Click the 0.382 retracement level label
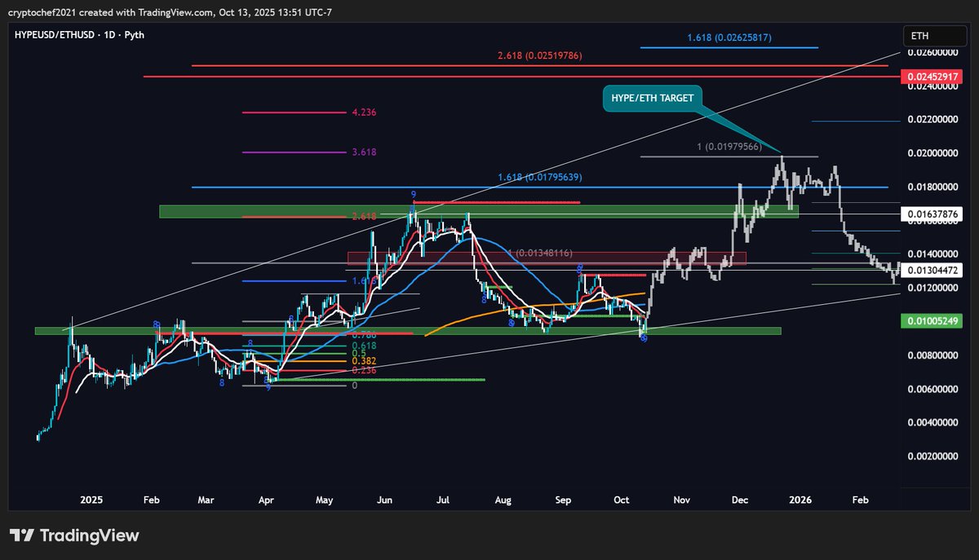Viewport: 979px width, 560px height. [365, 361]
